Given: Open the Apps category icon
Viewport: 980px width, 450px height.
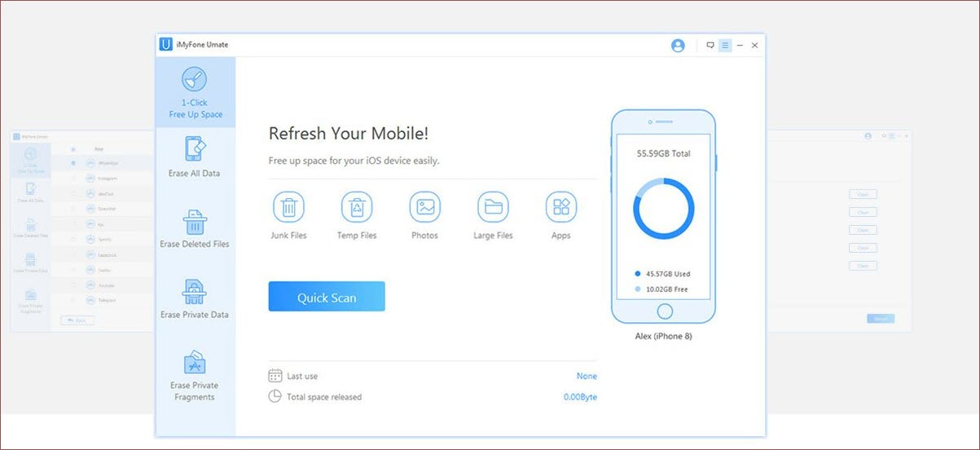Looking at the screenshot, I should click(561, 207).
